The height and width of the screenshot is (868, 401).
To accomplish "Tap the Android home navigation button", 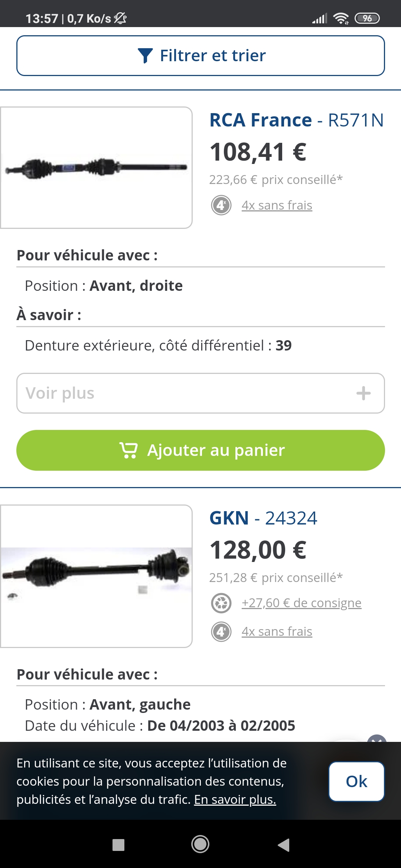I will pyautogui.click(x=200, y=845).
